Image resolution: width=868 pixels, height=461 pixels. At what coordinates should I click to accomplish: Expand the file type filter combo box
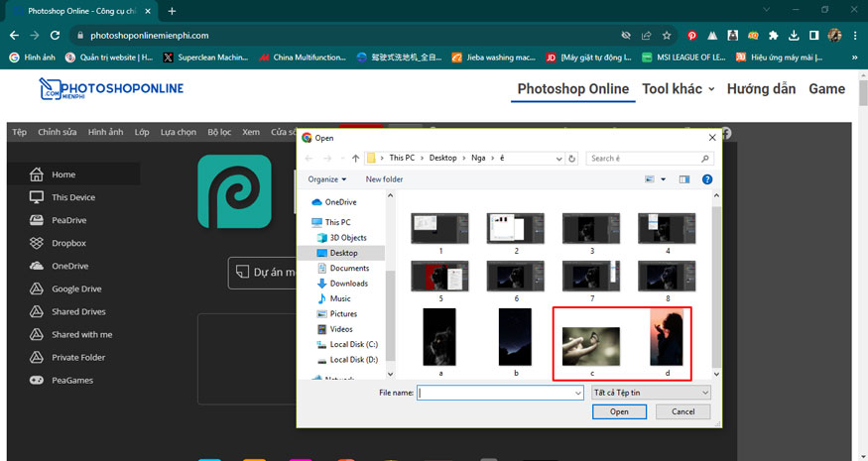pyautogui.click(x=651, y=393)
